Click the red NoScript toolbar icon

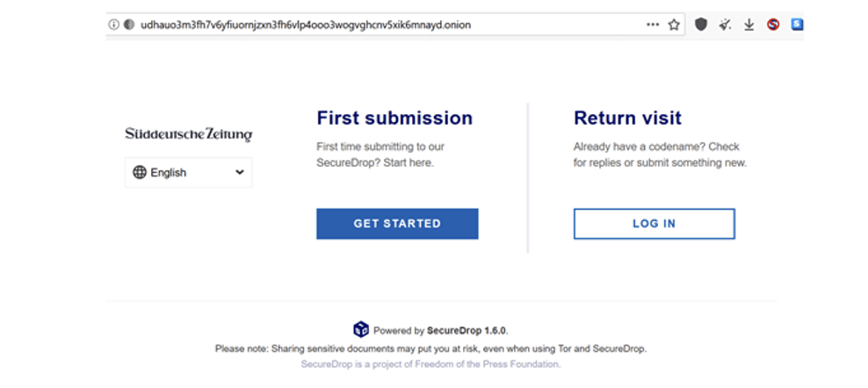pos(773,25)
